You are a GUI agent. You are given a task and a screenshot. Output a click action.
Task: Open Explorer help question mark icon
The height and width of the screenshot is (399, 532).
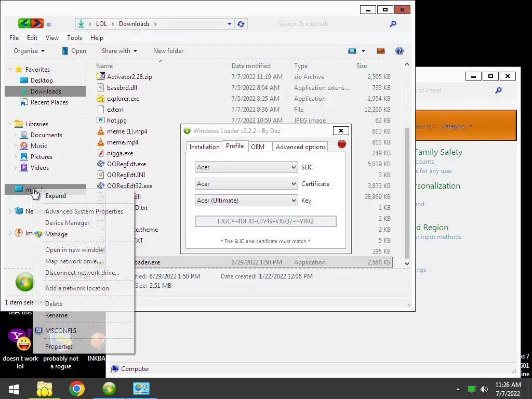click(x=400, y=51)
